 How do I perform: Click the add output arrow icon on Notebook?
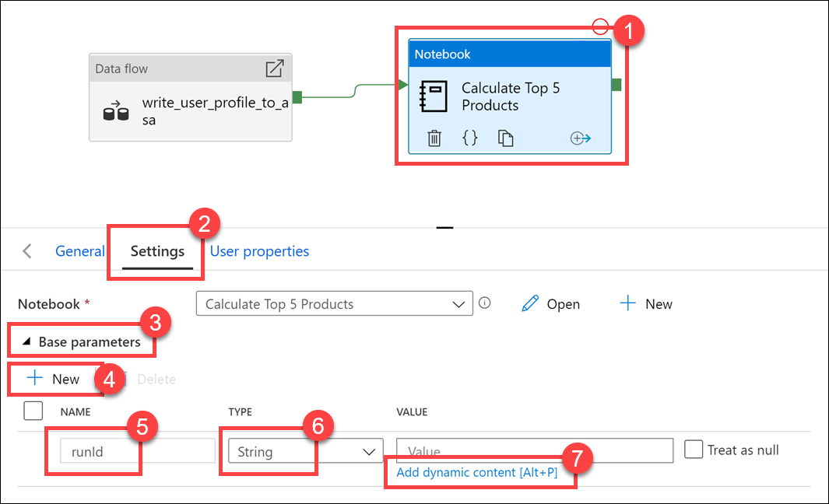[580, 138]
